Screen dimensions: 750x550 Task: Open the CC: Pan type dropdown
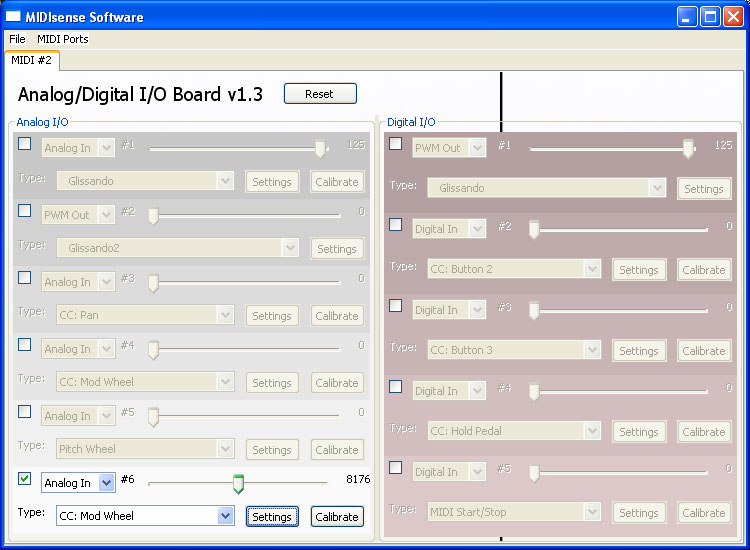coord(145,315)
